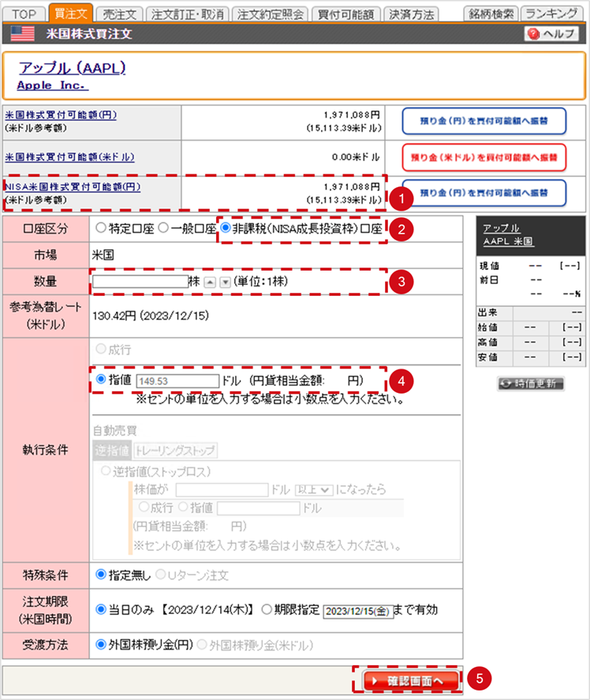Image resolution: width=590 pixels, height=700 pixels.
Task: Open the Apple Inc. link
Action: [x=52, y=85]
